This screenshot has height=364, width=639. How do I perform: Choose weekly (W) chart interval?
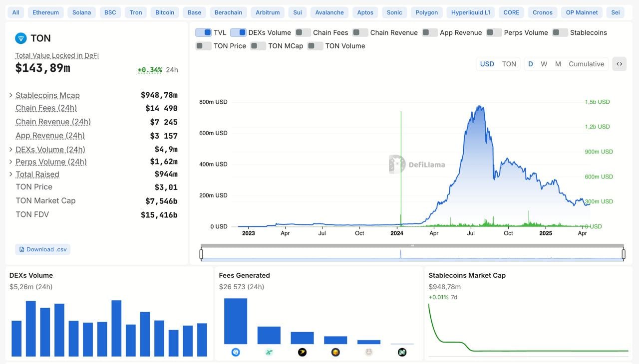(x=544, y=64)
